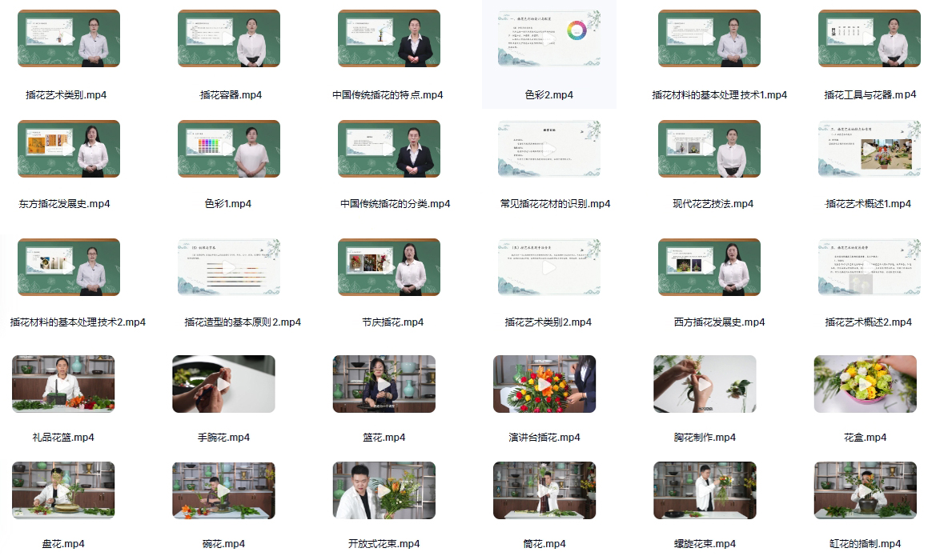The width and height of the screenshot is (936, 560).
Task: Click the play icon on 插花容器.mp4
Action: (x=229, y=38)
